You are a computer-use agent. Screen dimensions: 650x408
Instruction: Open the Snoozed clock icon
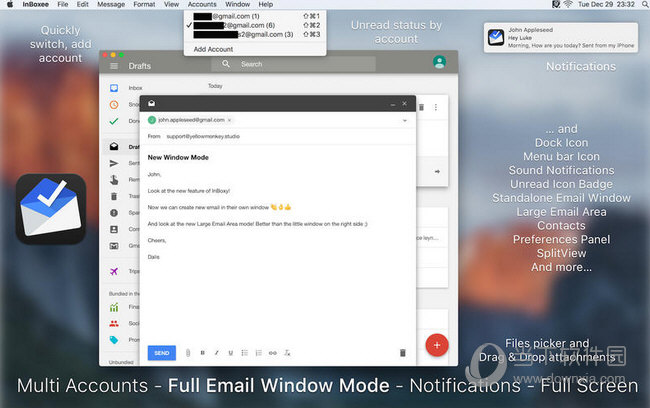(114, 104)
